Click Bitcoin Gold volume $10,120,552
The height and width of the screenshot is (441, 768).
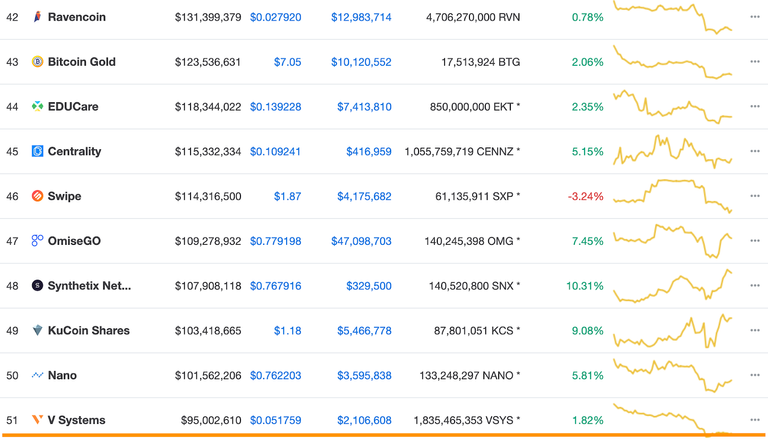(361, 62)
